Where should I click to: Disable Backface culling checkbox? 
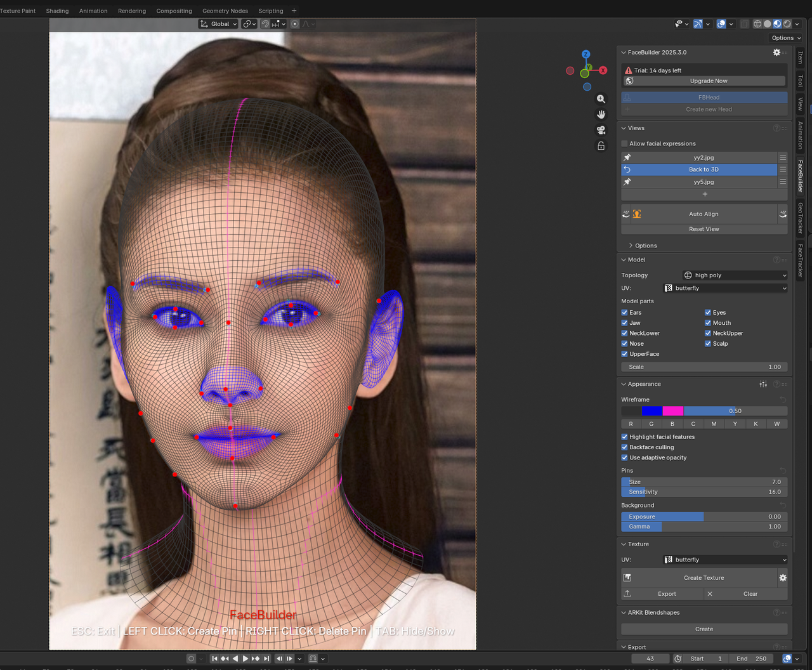tap(625, 447)
